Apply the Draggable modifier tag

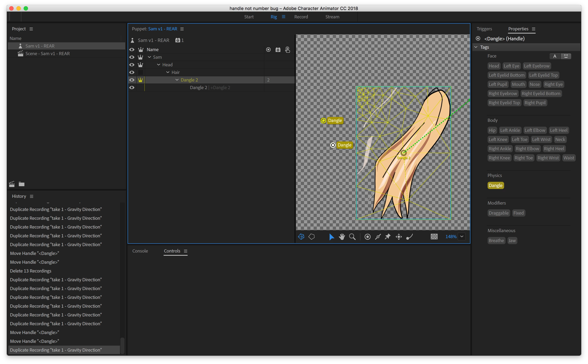pyautogui.click(x=498, y=213)
